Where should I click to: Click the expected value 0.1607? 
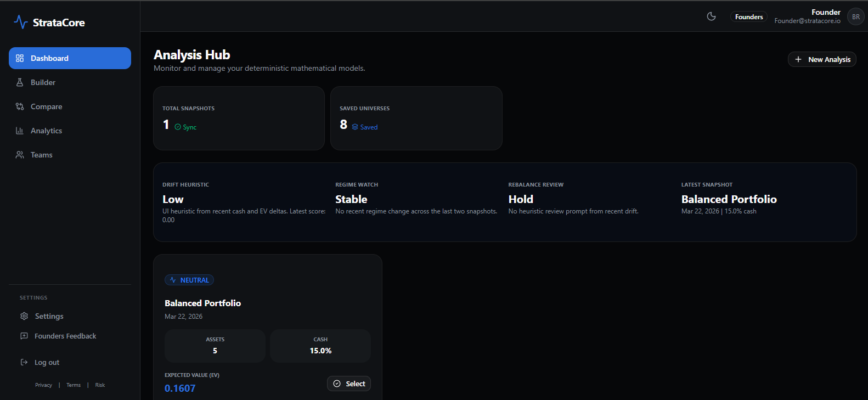click(180, 388)
